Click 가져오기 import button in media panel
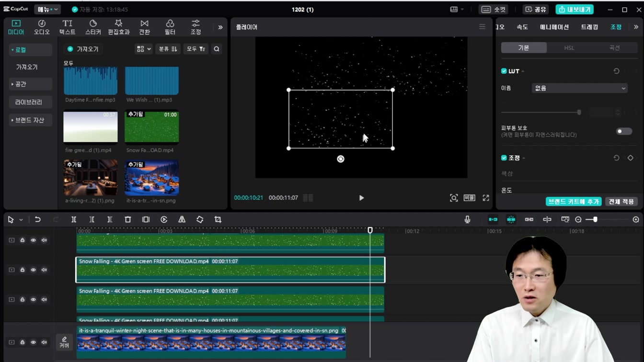Viewport: 644px width, 362px height. click(83, 49)
